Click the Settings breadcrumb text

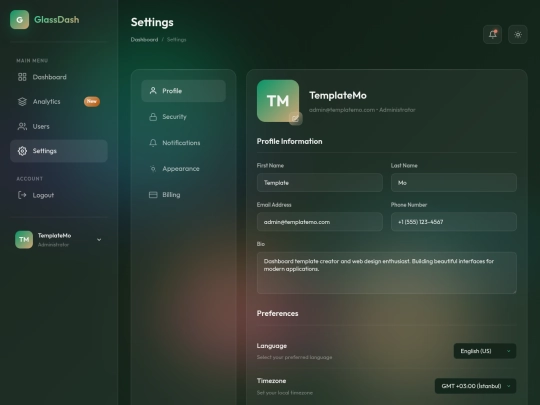click(x=176, y=40)
